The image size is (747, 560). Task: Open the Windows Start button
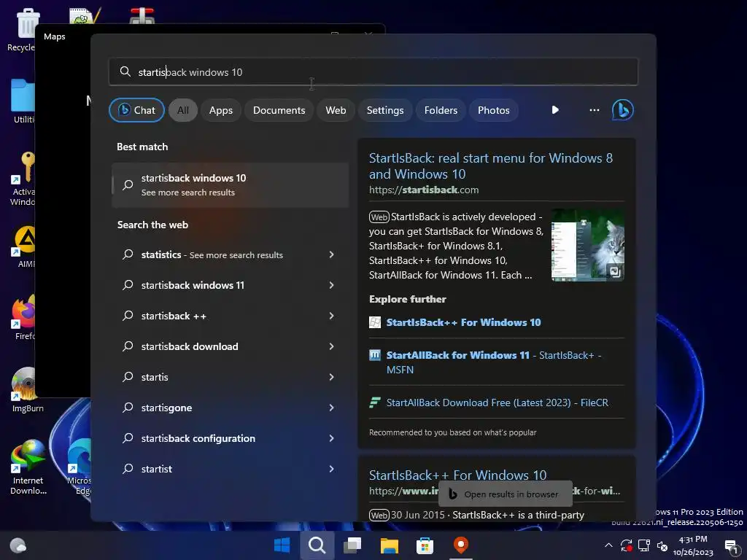[282, 545]
